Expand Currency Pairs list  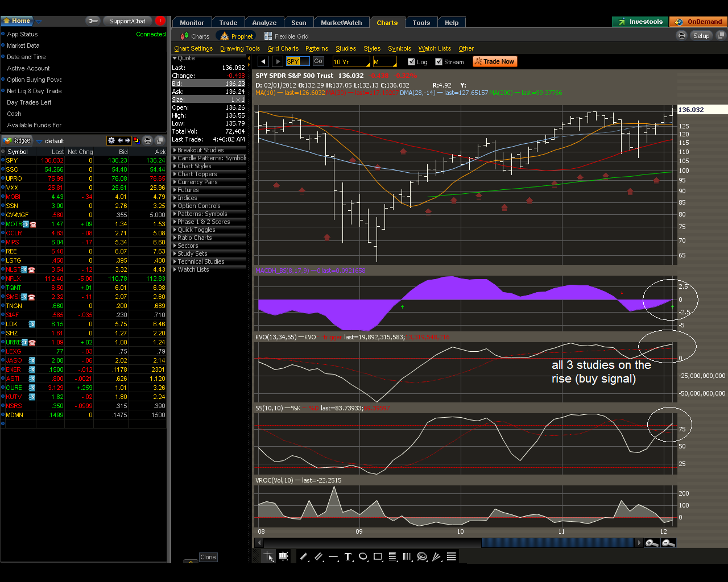[x=195, y=182]
